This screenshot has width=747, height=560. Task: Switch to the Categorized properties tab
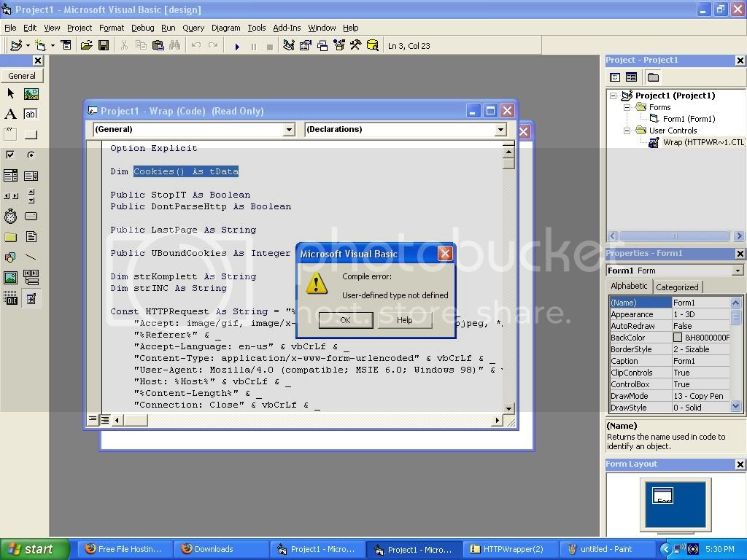(x=677, y=287)
